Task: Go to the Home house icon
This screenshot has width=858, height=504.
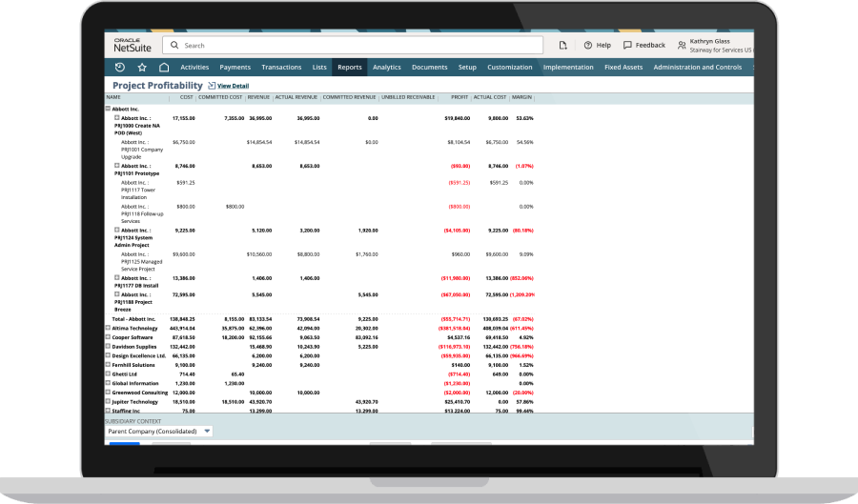Action: tap(164, 68)
